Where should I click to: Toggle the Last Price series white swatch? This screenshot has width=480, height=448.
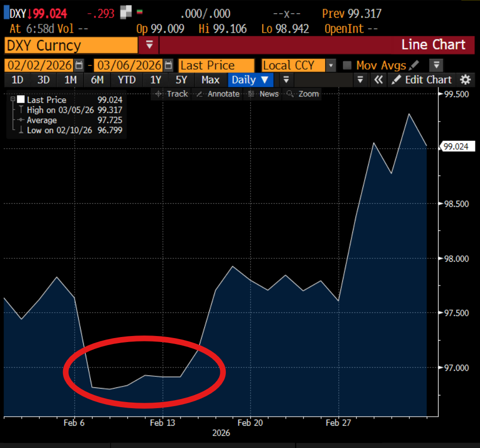(x=21, y=99)
